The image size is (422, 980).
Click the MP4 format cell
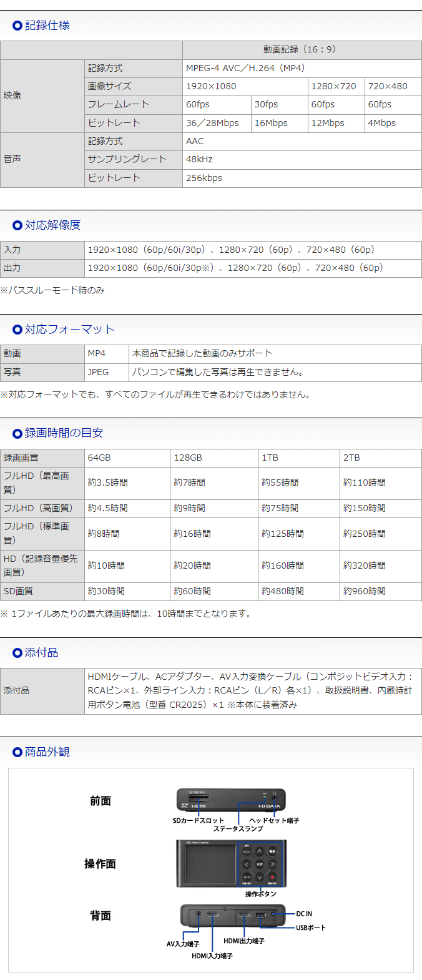(x=107, y=353)
